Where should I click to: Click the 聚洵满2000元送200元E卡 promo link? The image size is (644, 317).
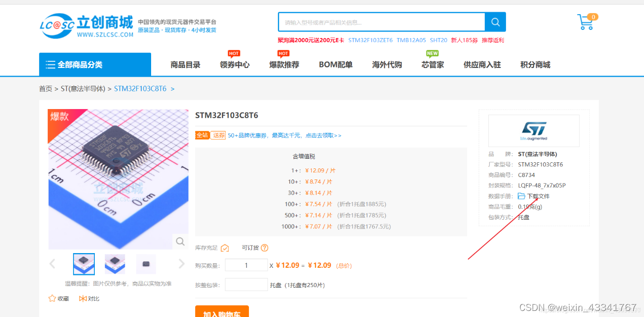(x=311, y=40)
